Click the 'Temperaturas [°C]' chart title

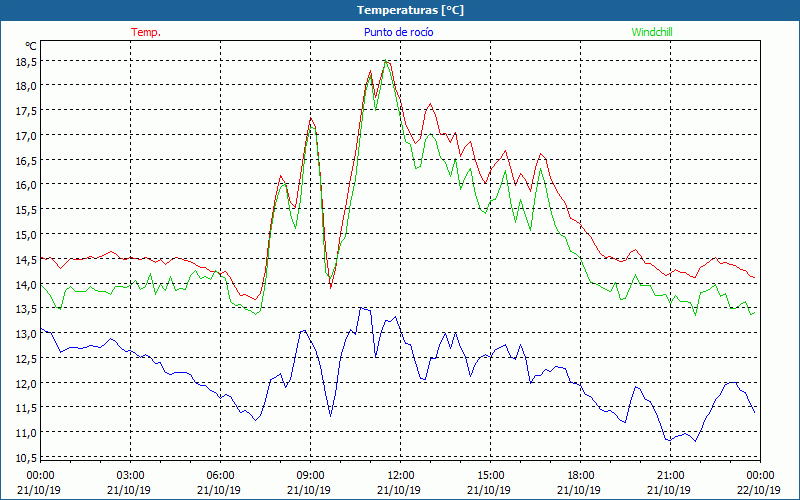[410, 10]
